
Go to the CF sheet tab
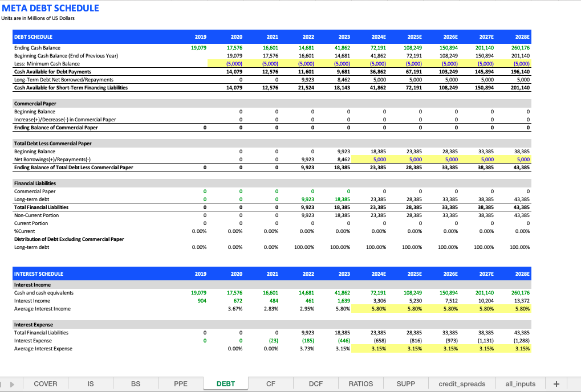tap(271, 384)
